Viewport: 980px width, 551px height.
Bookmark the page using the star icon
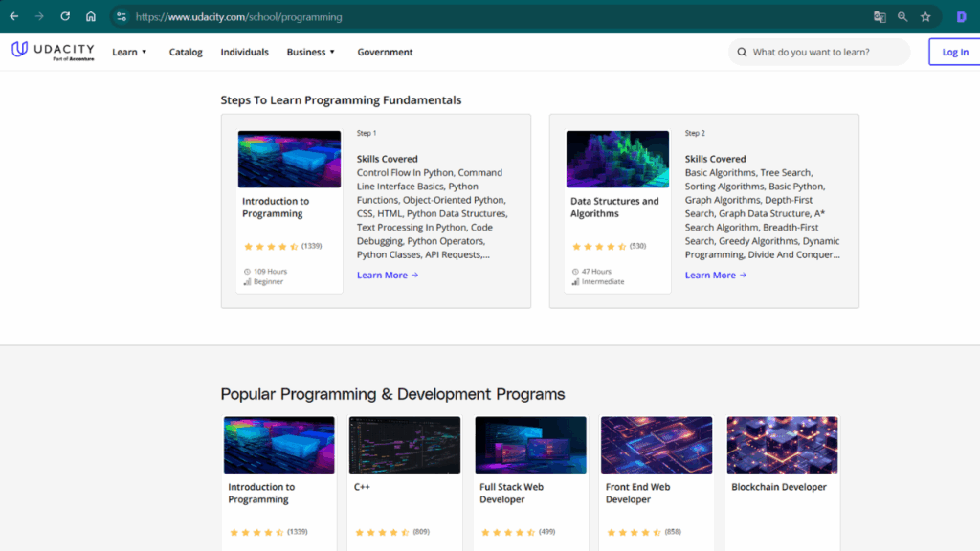tap(924, 16)
